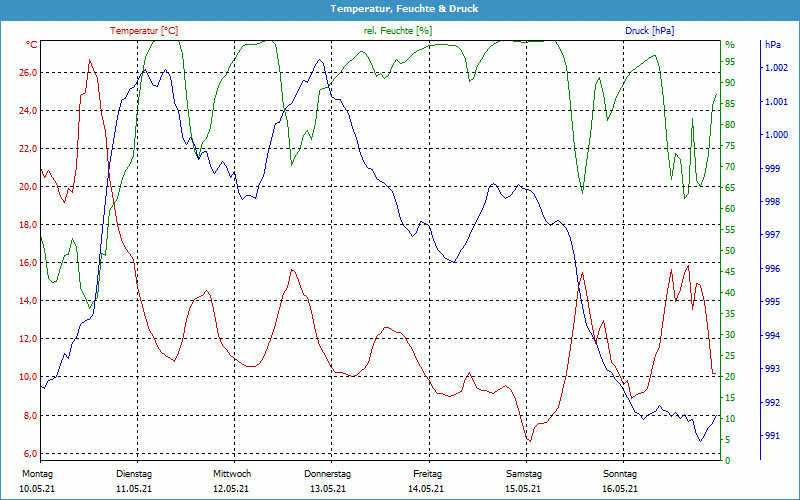Click the '8,0' temperature axis value

[x=30, y=415]
